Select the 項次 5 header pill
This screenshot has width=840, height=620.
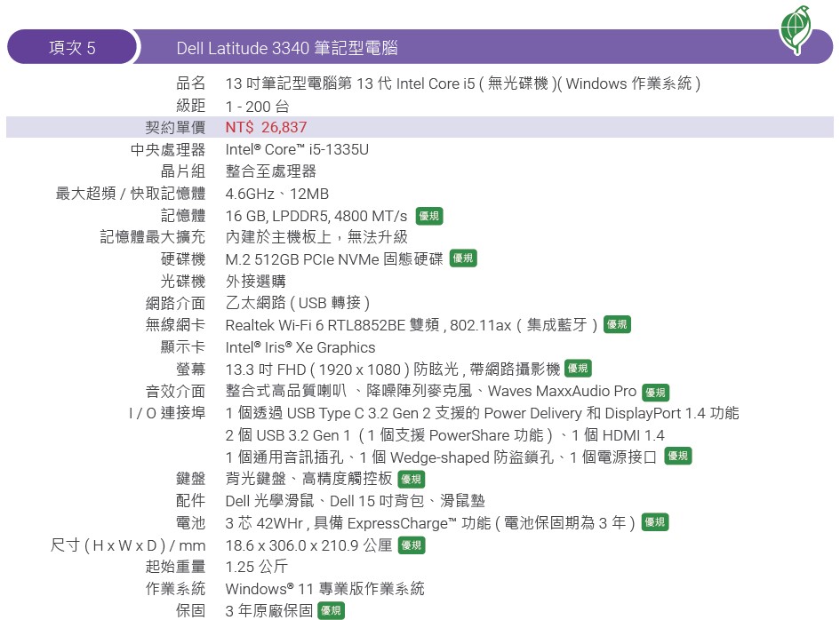coord(72,47)
